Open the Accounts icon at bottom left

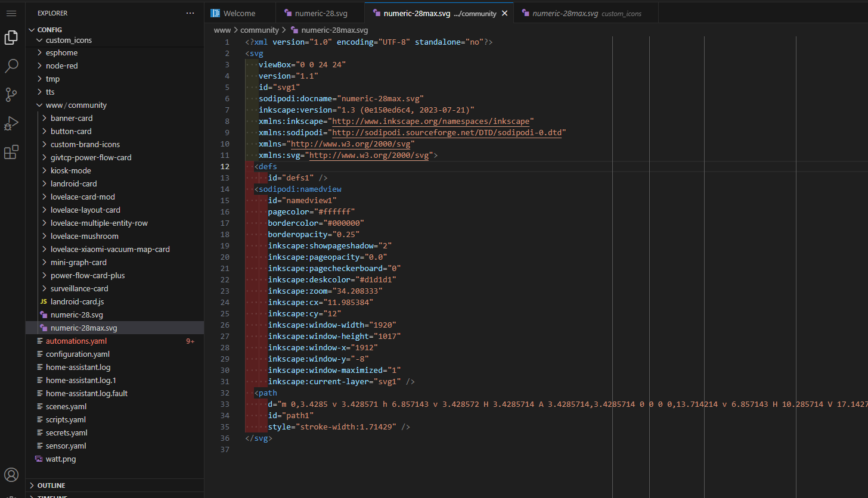click(x=11, y=475)
